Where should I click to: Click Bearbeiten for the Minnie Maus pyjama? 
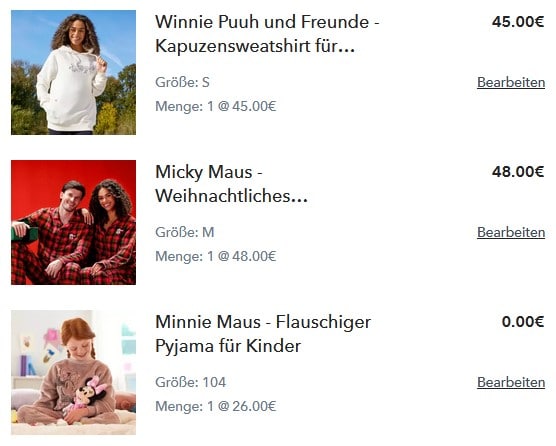pyautogui.click(x=511, y=383)
